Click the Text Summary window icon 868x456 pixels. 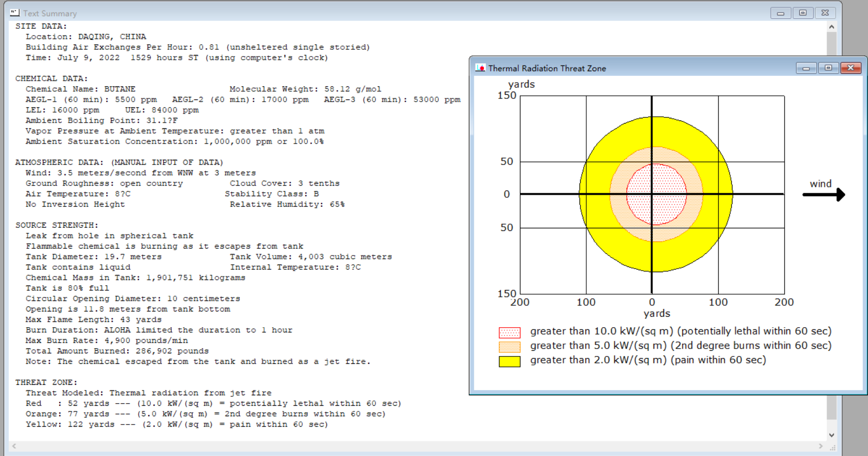(15, 13)
